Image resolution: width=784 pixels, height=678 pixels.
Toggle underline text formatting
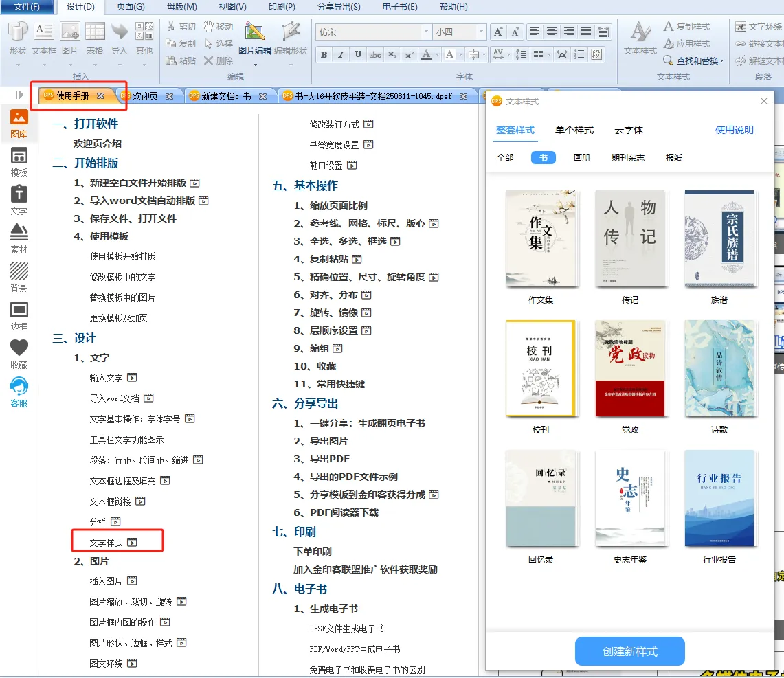tap(358, 55)
